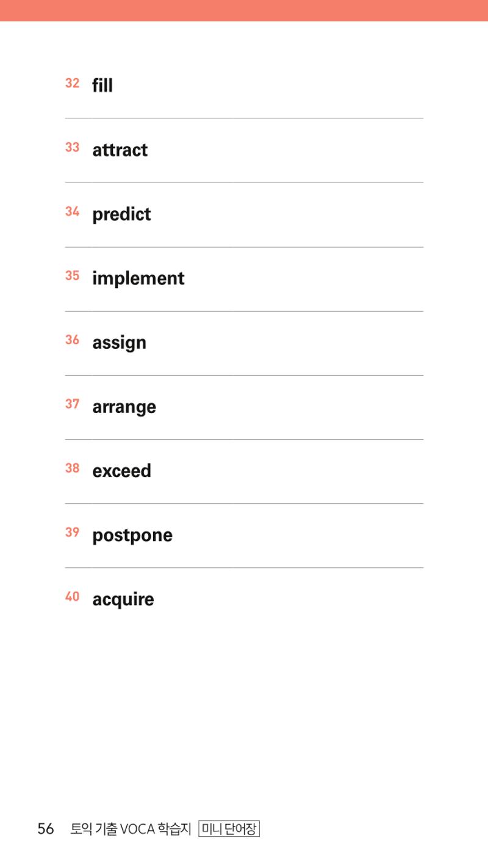The image size is (488, 868).
Task: Click page number 56
Action: point(46,829)
